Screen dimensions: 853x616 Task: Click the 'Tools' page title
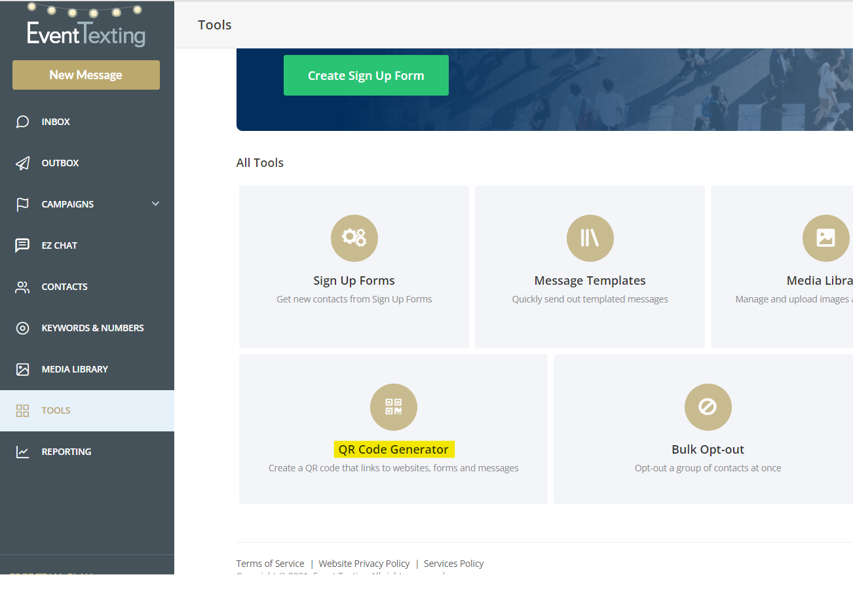(215, 25)
